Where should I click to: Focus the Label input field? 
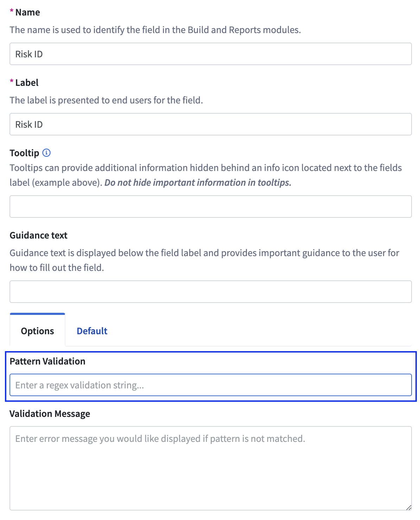210,124
